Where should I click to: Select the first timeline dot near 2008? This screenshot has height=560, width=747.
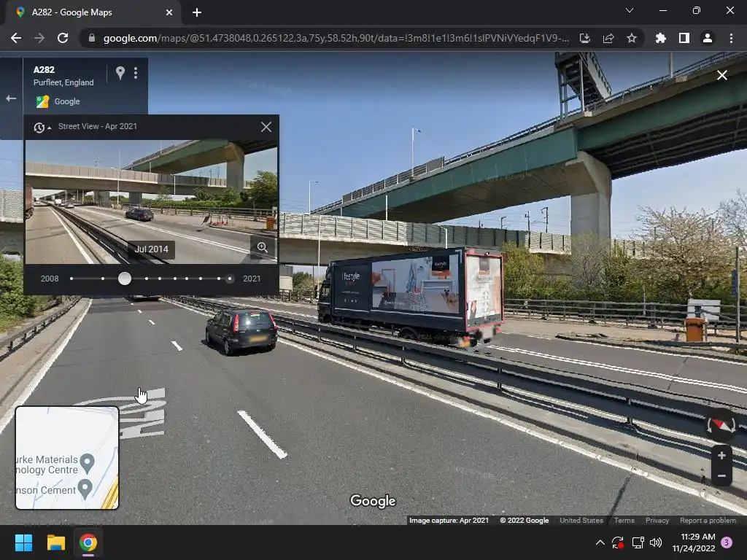click(71, 279)
